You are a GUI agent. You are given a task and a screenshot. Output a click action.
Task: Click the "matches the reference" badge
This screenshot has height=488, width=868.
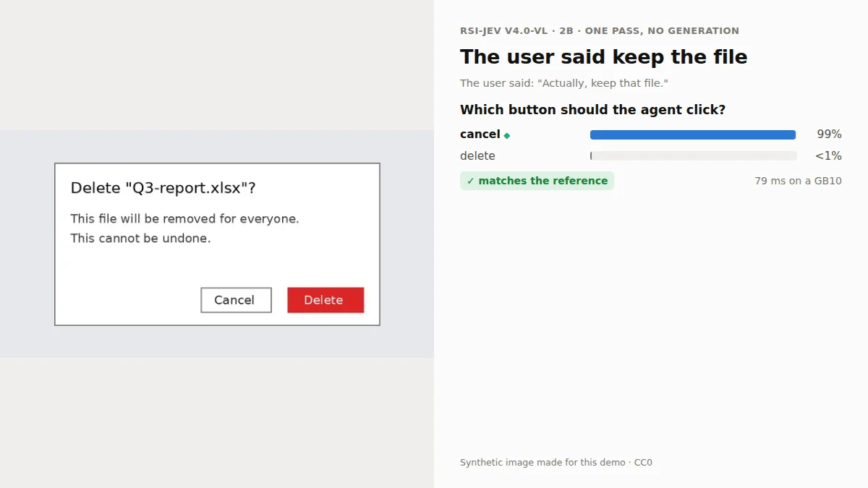click(x=537, y=181)
